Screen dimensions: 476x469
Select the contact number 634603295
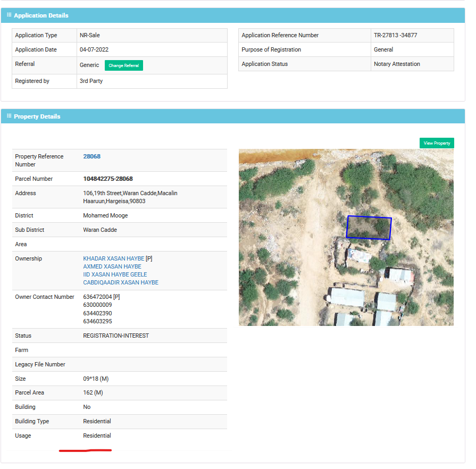point(97,321)
